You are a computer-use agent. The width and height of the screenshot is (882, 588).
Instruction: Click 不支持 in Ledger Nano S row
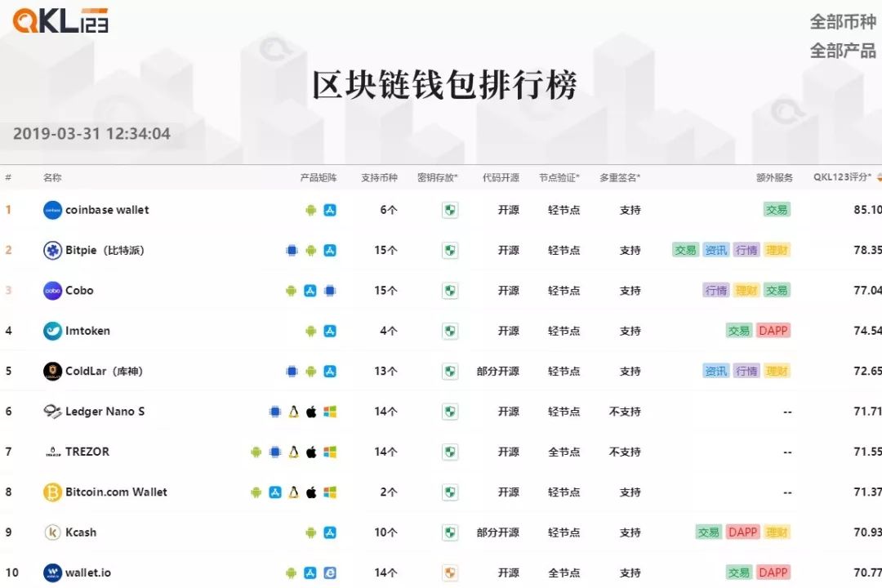click(625, 412)
